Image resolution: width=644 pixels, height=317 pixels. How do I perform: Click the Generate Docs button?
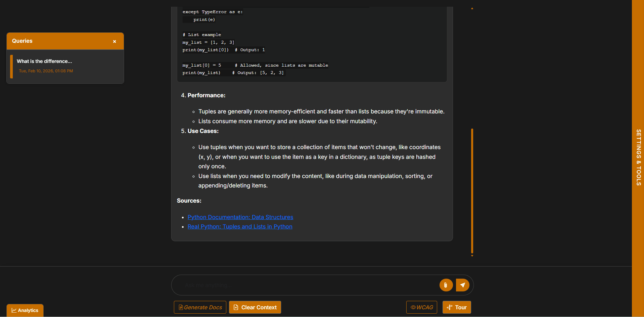click(200, 307)
